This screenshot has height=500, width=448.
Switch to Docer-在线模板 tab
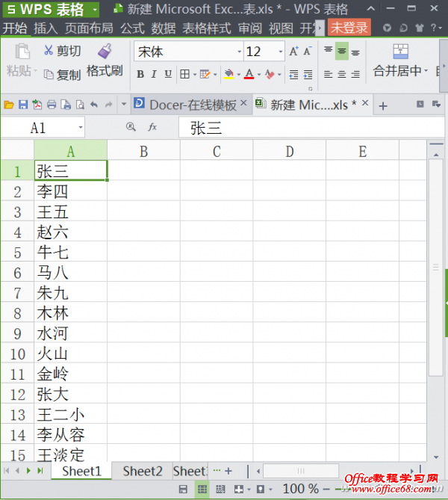pos(190,105)
